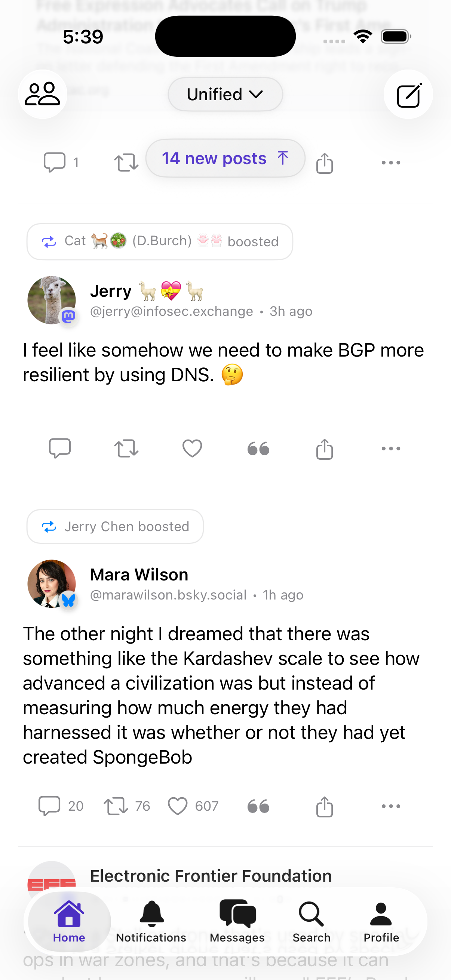The height and width of the screenshot is (980, 451).
Task: Like Jerry's BGP post
Action: tap(192, 448)
